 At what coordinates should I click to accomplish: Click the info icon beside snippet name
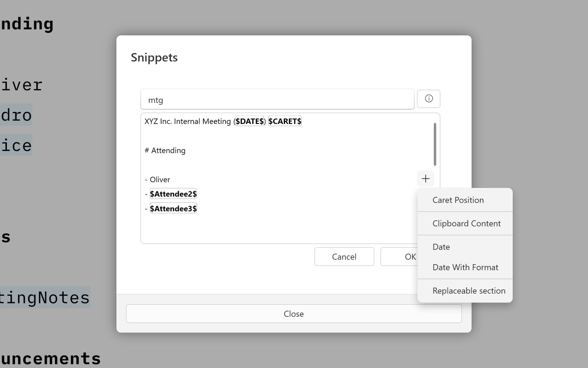tap(429, 99)
